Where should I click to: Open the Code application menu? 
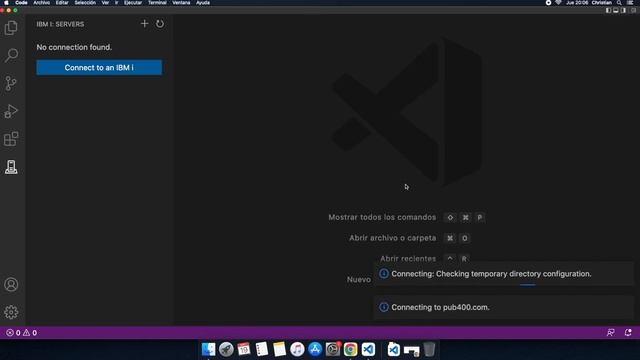(21, 2)
